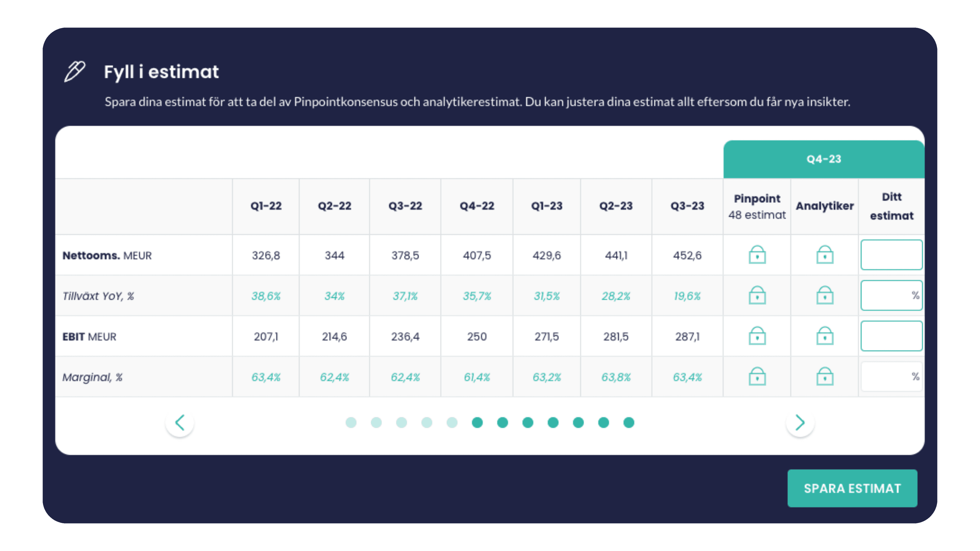Viewport: 980px width, 551px height.
Task: Select the tenth pagination dot
Action: (578, 422)
